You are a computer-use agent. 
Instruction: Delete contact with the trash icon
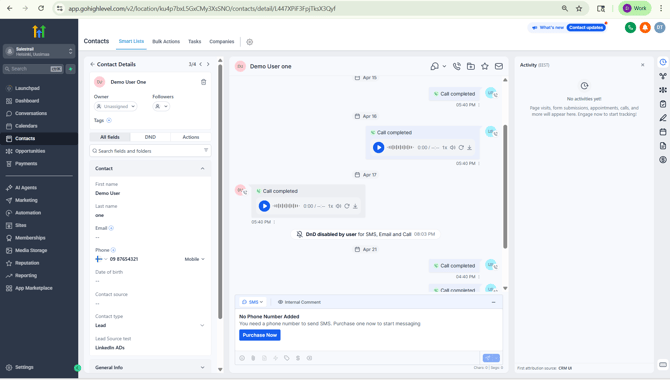coord(203,82)
